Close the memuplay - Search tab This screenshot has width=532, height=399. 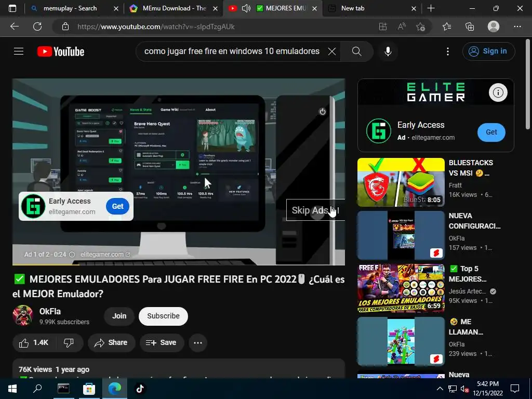(116, 8)
